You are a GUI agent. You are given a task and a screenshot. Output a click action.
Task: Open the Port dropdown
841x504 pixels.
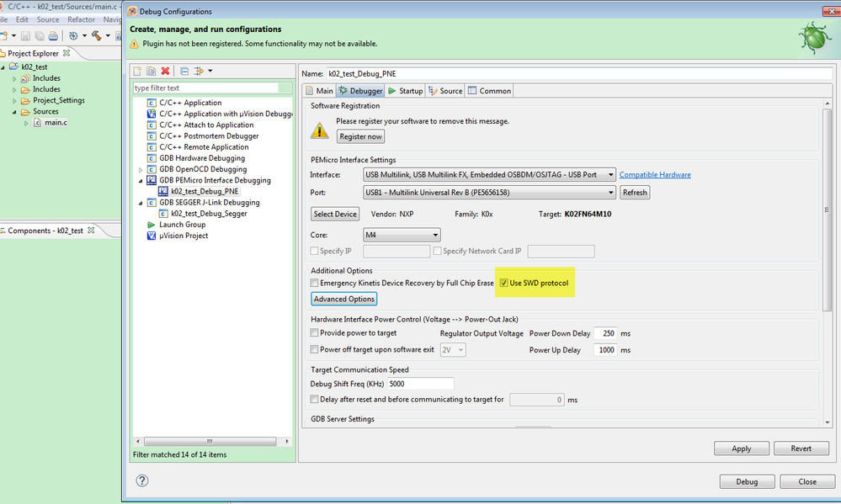(x=489, y=193)
